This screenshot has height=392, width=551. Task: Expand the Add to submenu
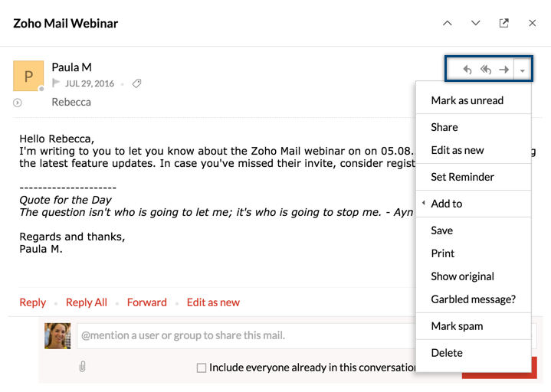[447, 204]
